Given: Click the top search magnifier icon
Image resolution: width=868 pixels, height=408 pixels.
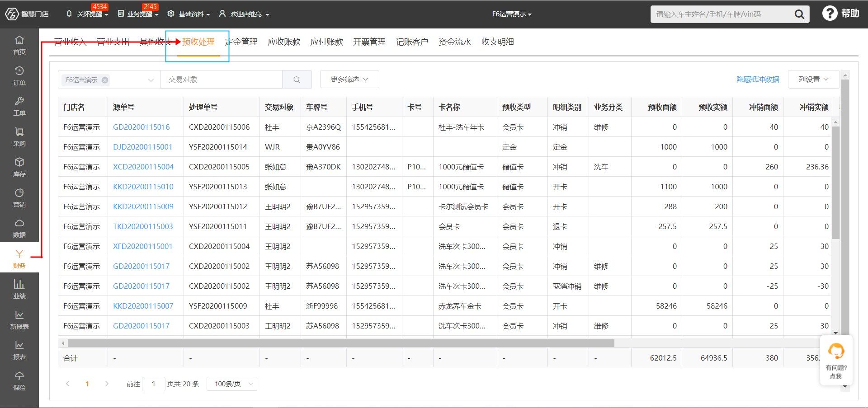Looking at the screenshot, I should coord(799,14).
